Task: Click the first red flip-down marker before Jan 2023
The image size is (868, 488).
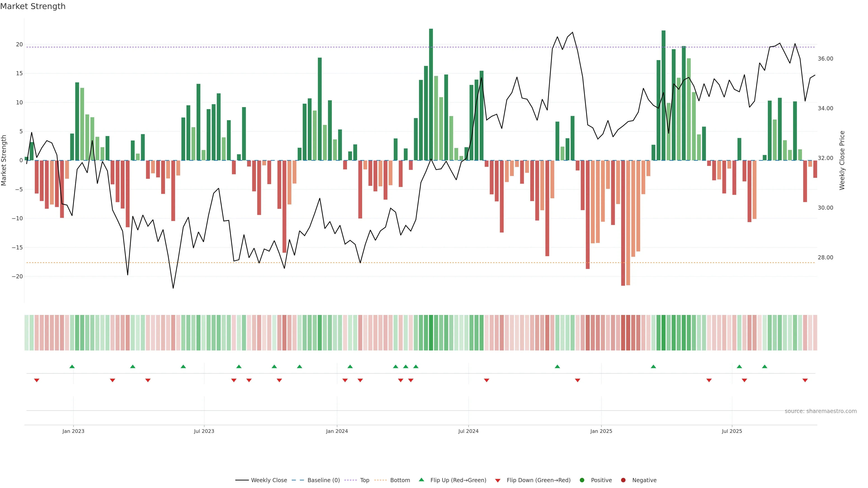Action: click(x=37, y=380)
